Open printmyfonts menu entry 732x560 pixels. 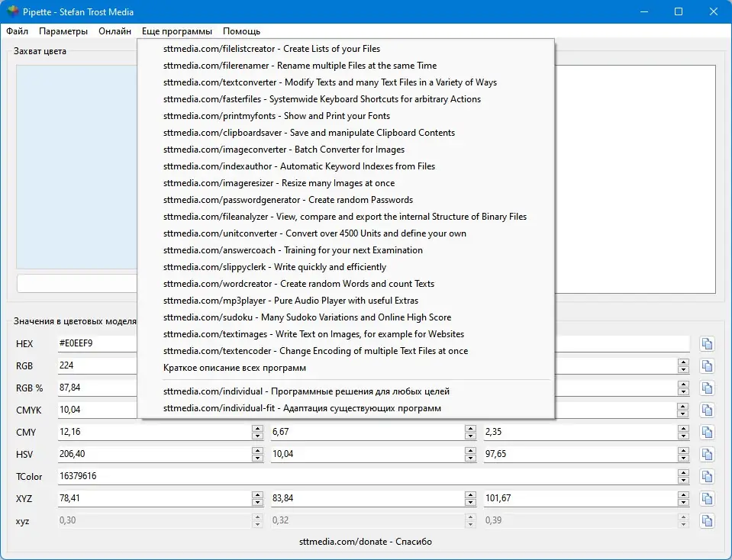346,116
